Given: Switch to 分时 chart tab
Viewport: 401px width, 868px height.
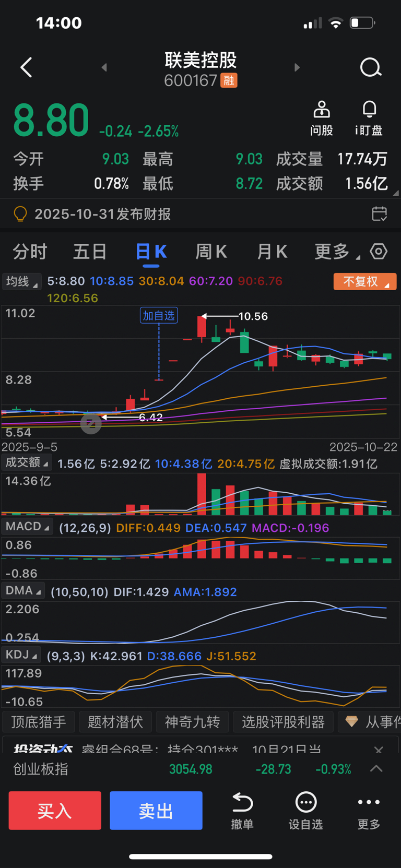Looking at the screenshot, I should [30, 252].
